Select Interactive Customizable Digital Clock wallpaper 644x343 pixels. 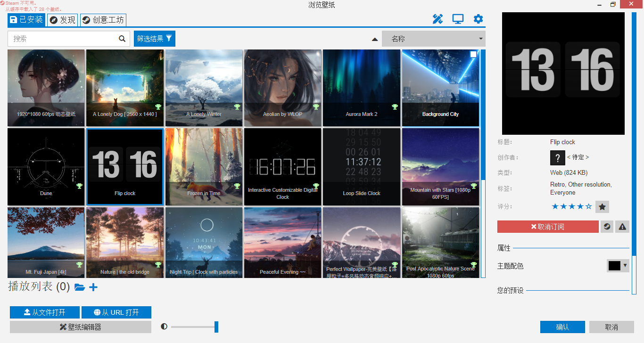[283, 167]
